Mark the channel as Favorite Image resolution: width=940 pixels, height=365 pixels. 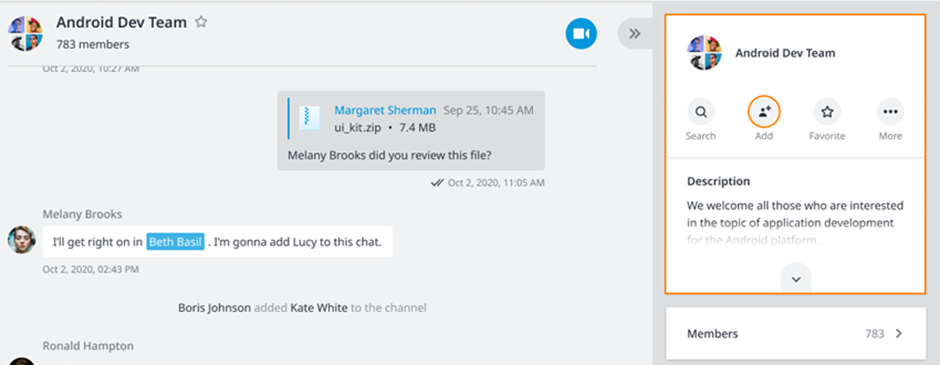coord(827,111)
